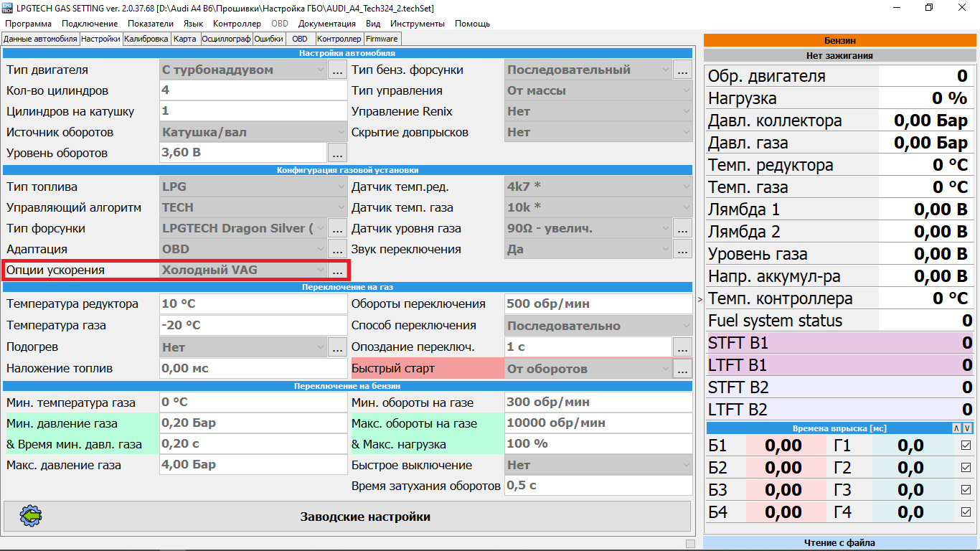The width and height of the screenshot is (980, 551).
Task: Switch to the Ошибки tab
Action: 268,39
